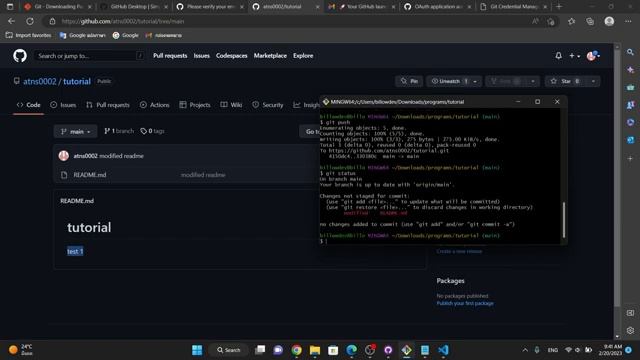Screen dimensions: 640x360
Task: Expand the plus create-new menu in GitHub header
Action: [574, 56]
